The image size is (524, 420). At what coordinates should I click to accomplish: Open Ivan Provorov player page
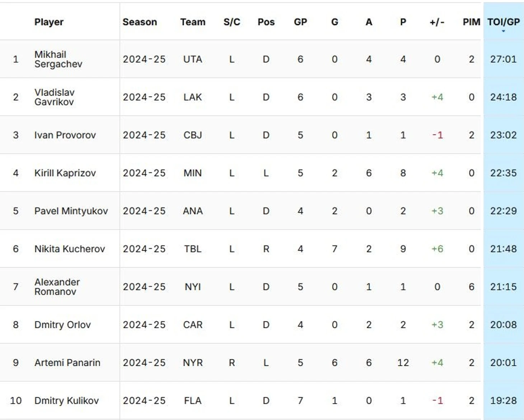coord(65,135)
